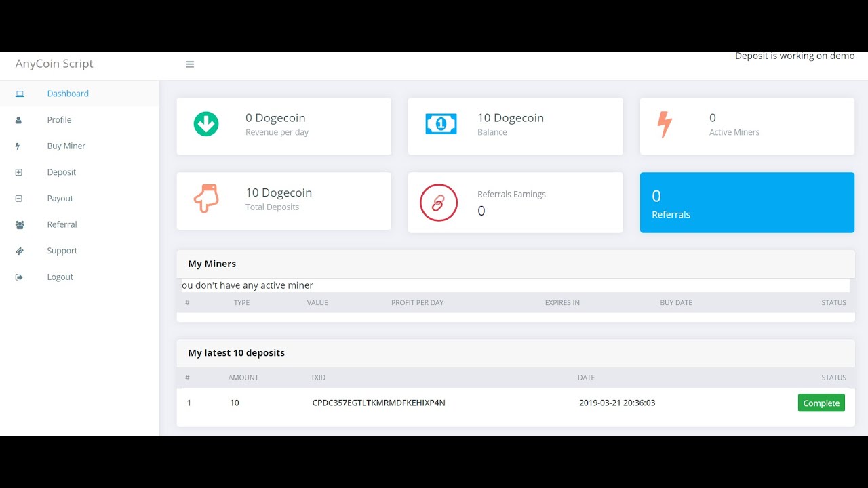Select the '10 Dogecoin' Total Deposits value
The image size is (868, 488).
pyautogui.click(x=279, y=192)
